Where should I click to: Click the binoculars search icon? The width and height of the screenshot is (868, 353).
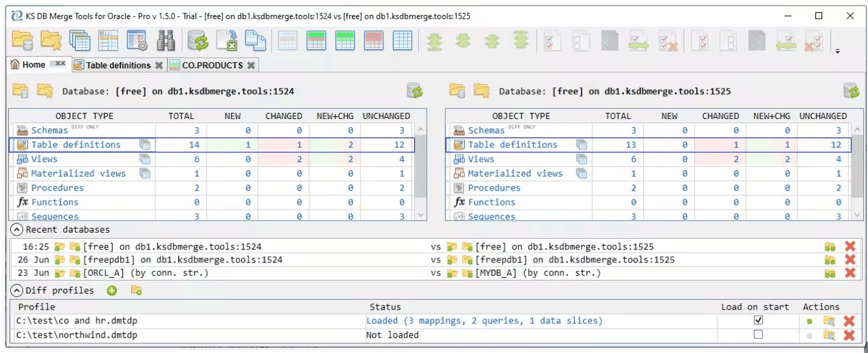pyautogui.click(x=166, y=41)
